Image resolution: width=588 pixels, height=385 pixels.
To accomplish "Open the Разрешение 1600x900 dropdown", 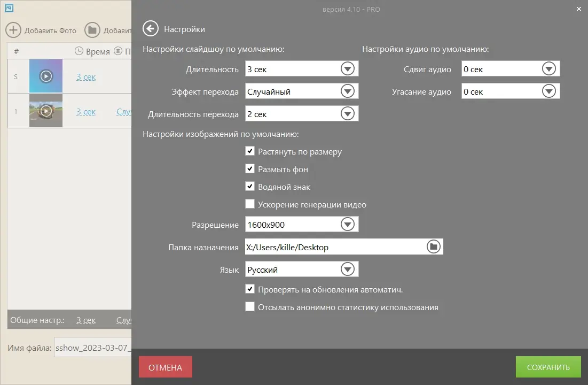I will click(x=302, y=224).
